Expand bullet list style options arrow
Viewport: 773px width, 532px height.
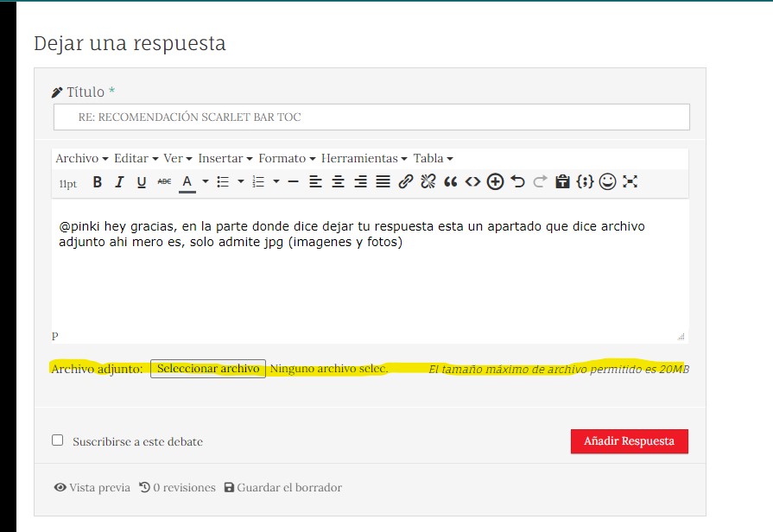coord(241,181)
